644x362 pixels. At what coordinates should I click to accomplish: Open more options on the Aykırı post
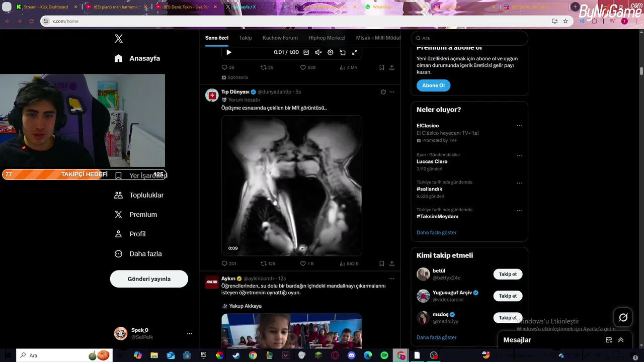click(x=392, y=279)
